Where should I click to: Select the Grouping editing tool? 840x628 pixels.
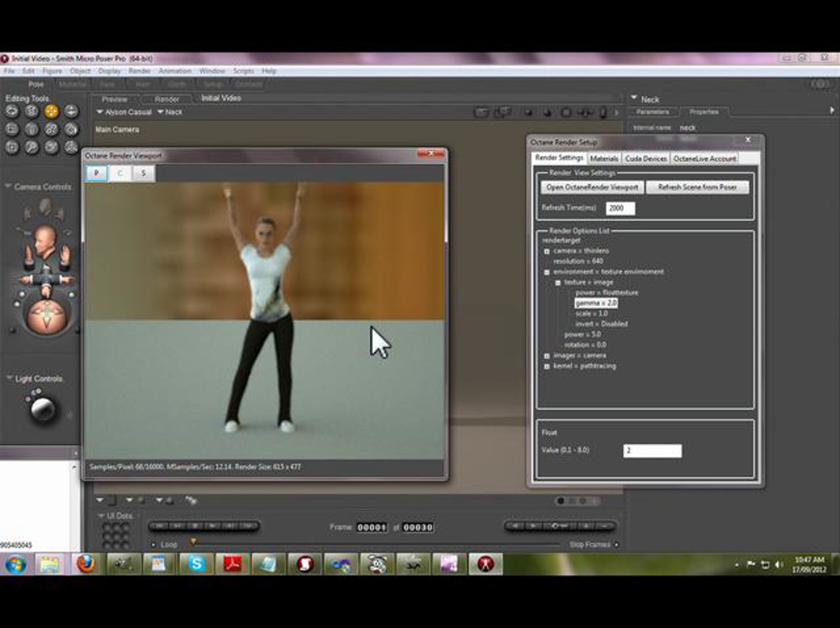(x=12, y=147)
